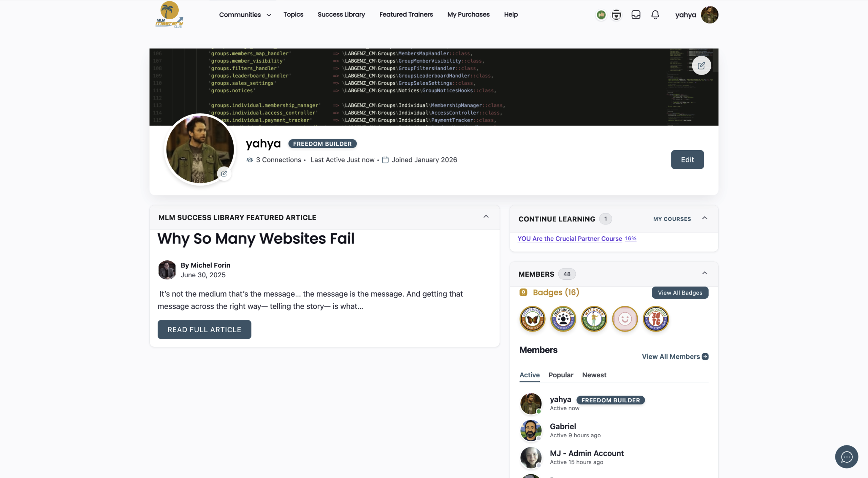Viewport: 868px width, 478px height.
Task: Open the Active Member butterfly badge
Action: (532, 319)
